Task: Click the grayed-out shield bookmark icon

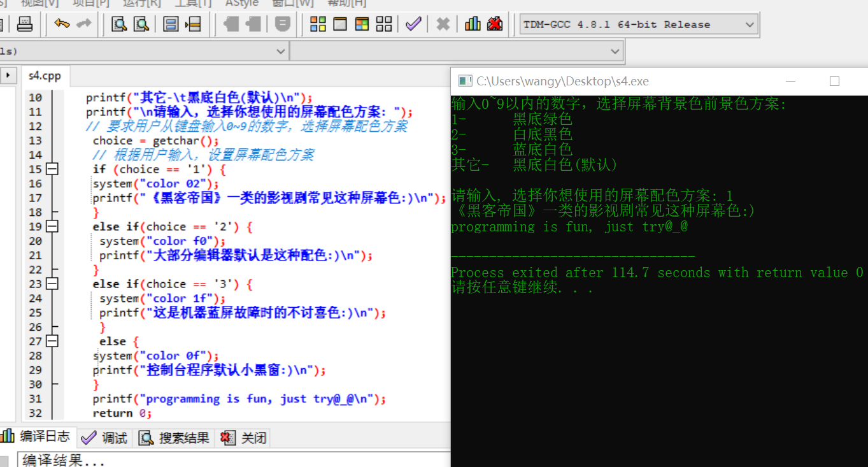Action: click(283, 24)
